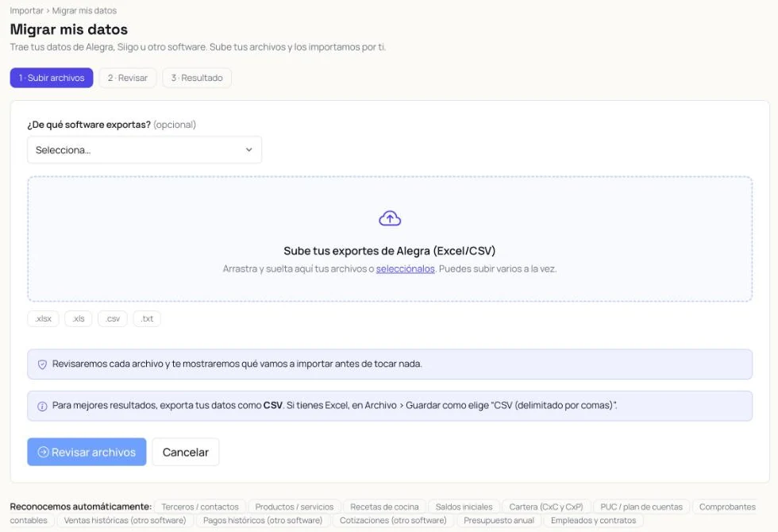Click the 'Reconocemos automáticamente:' label
The width and height of the screenshot is (778, 532).
click(x=81, y=507)
